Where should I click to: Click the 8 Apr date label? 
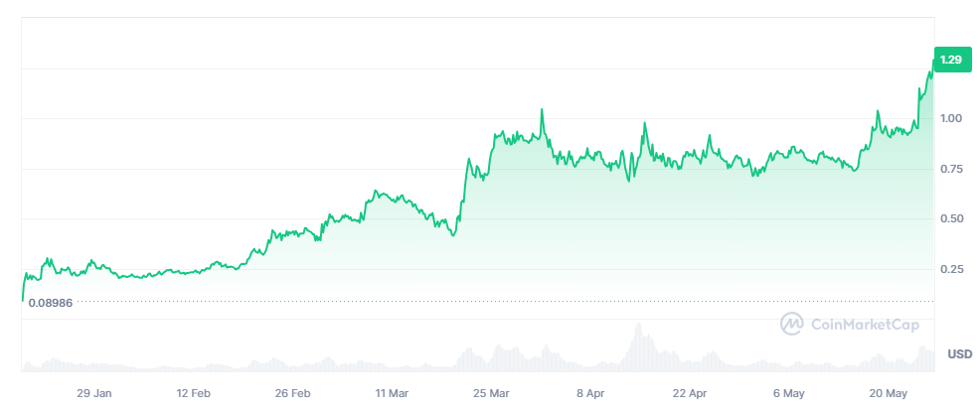click(x=590, y=393)
